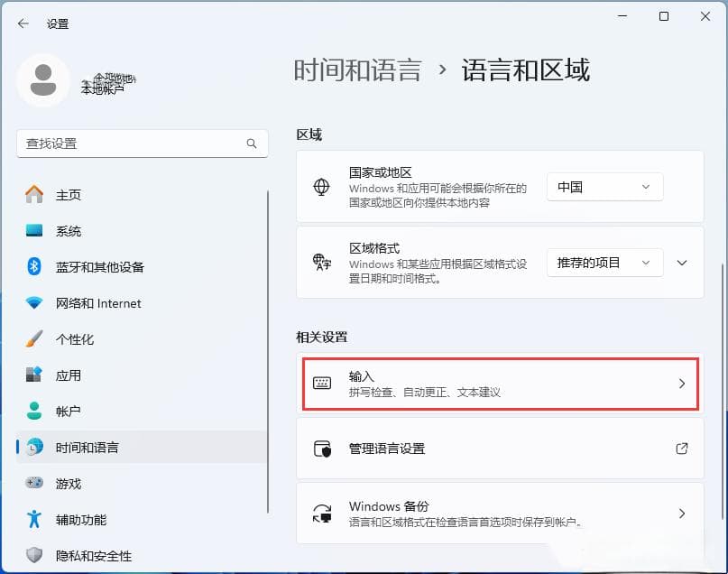Click the 帐户 person icon
728x574 pixels.
(34, 411)
